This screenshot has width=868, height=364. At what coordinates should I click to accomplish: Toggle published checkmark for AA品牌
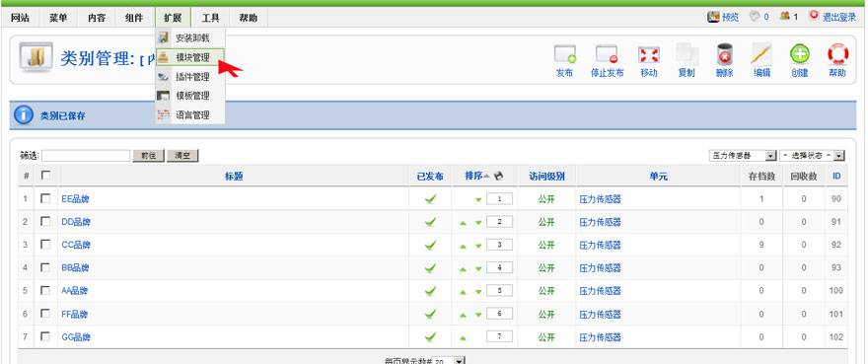pyautogui.click(x=430, y=291)
